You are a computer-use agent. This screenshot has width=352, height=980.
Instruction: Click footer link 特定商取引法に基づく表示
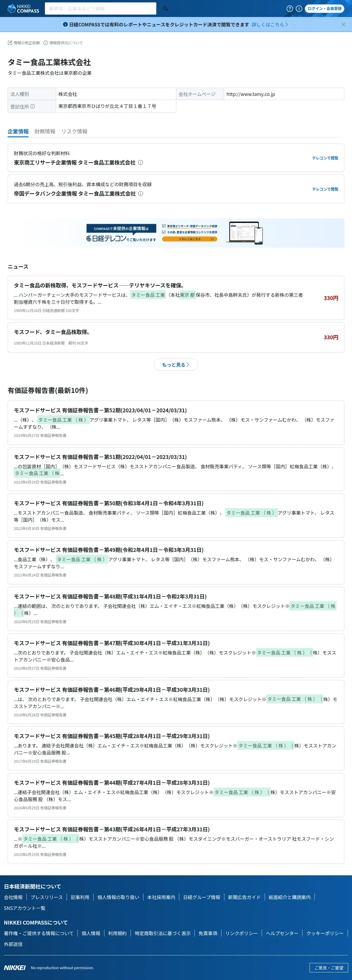pyautogui.click(x=163, y=933)
